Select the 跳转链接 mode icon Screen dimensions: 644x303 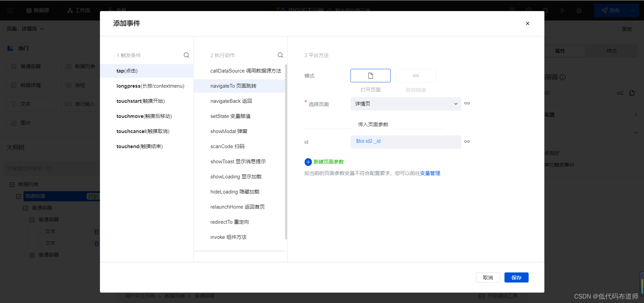[x=416, y=76]
